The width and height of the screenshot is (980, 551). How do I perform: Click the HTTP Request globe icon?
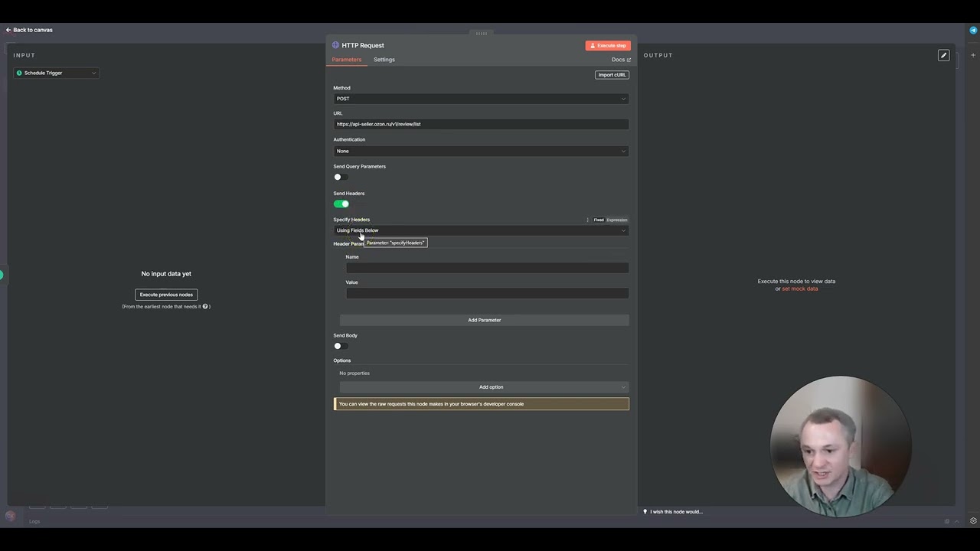tap(335, 45)
